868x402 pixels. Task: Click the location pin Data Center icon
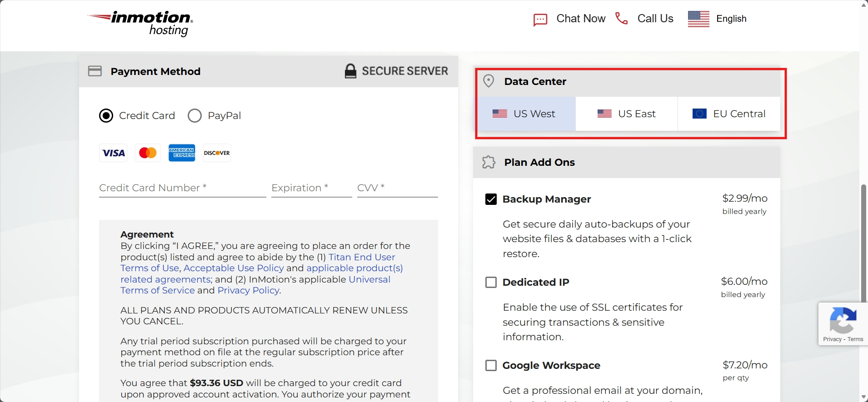coord(489,81)
